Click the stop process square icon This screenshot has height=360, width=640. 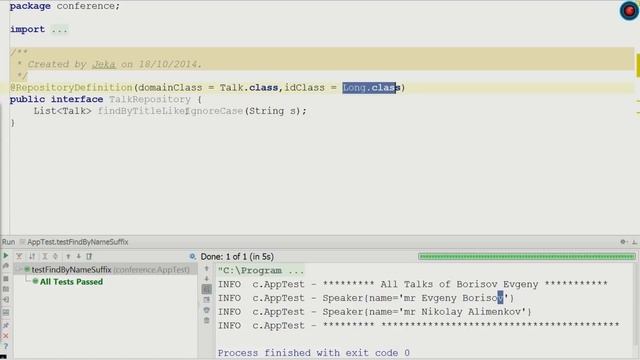click(6, 278)
